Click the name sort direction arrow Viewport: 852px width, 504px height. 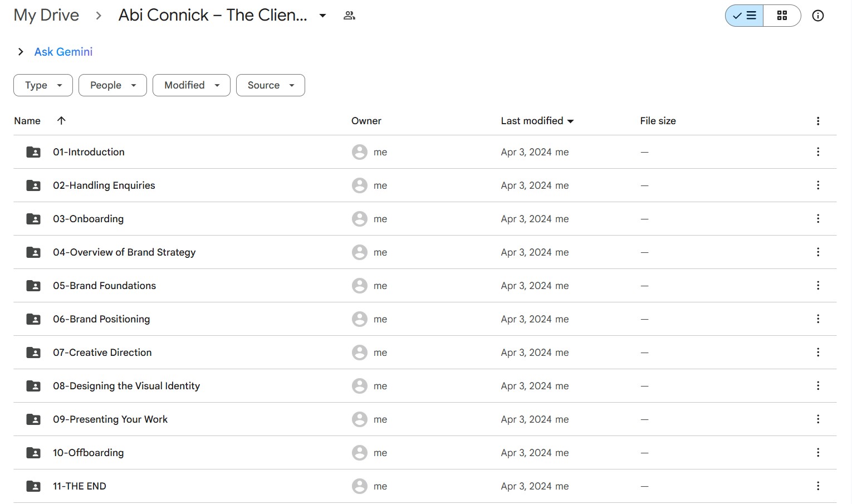click(61, 121)
